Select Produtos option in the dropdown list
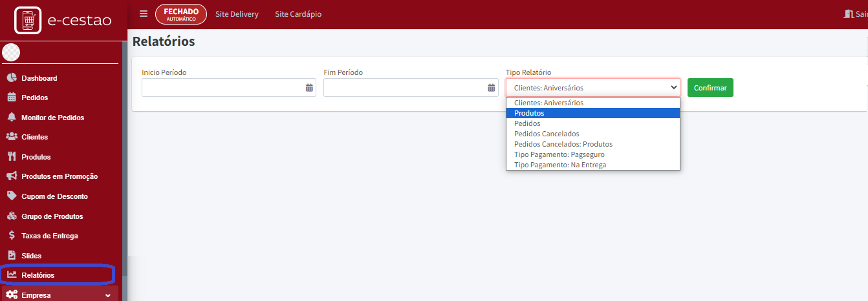Image resolution: width=868 pixels, height=301 pixels. [x=593, y=113]
